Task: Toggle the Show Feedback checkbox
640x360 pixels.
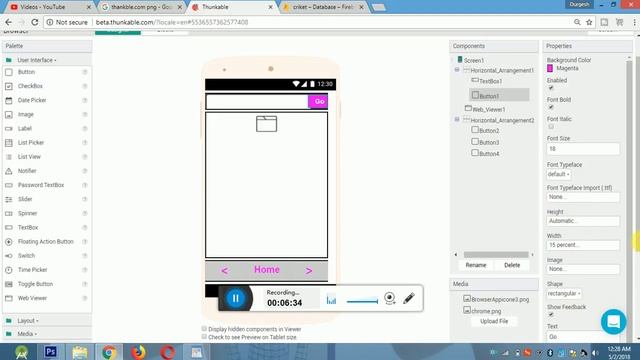Action: pyautogui.click(x=551, y=314)
